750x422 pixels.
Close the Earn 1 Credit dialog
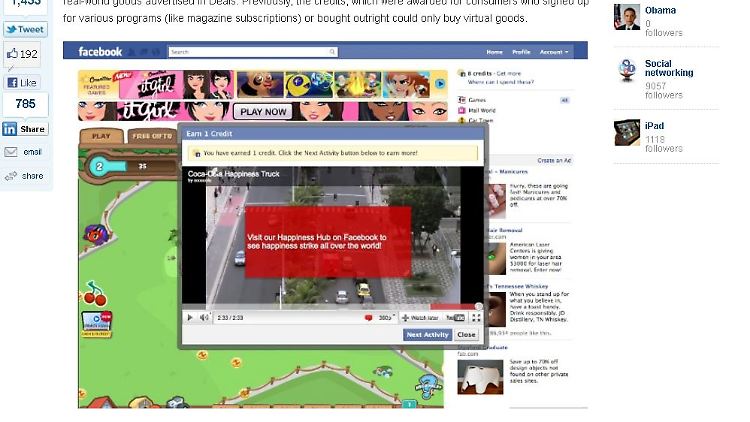(x=466, y=335)
